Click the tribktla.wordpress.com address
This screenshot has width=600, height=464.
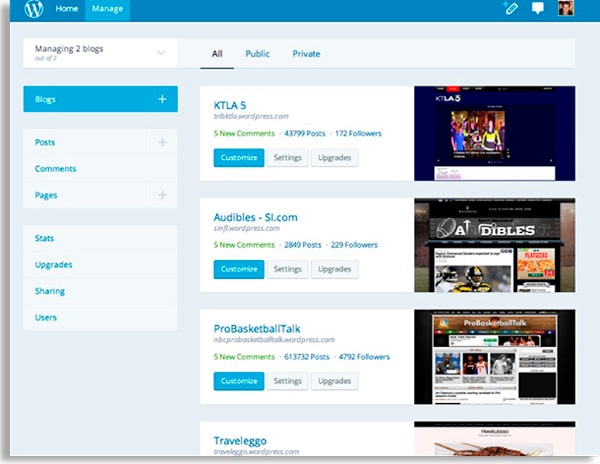251,116
